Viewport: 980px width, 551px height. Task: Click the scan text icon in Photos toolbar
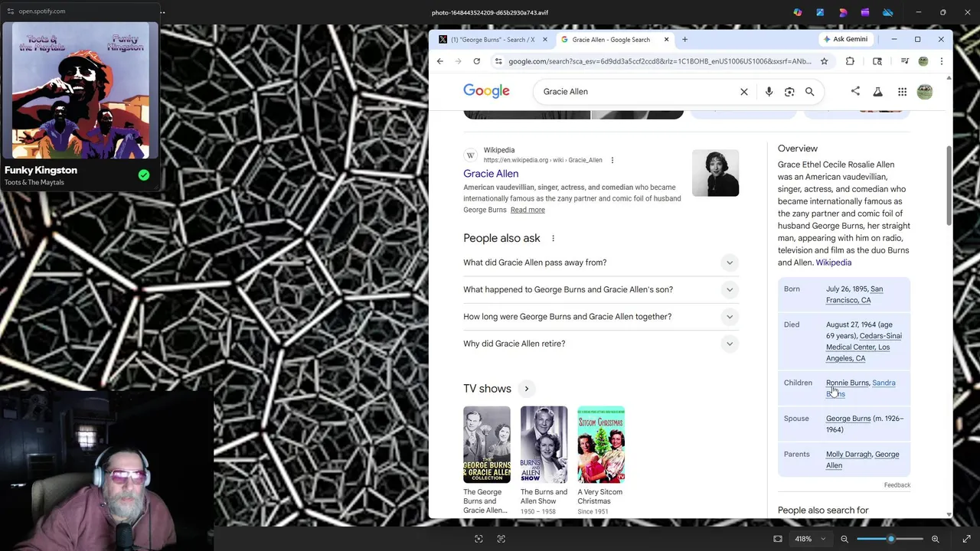[501, 539]
